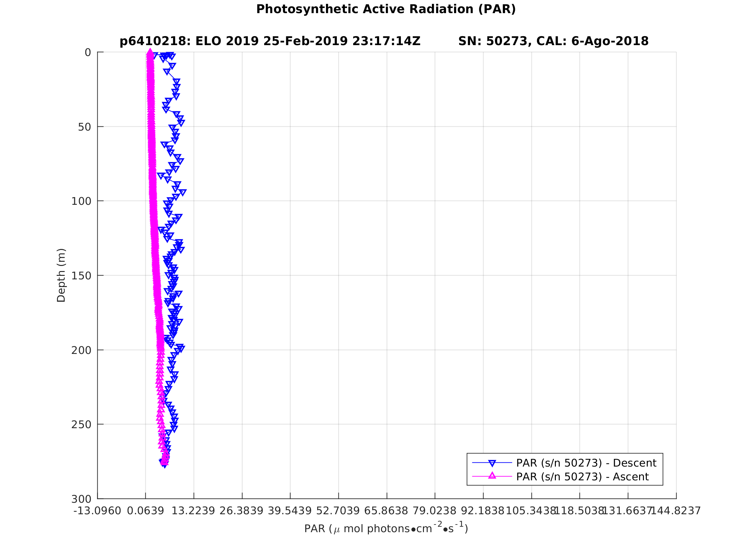Click y-axis tick label '50'
747x560 pixels.
[85, 127]
